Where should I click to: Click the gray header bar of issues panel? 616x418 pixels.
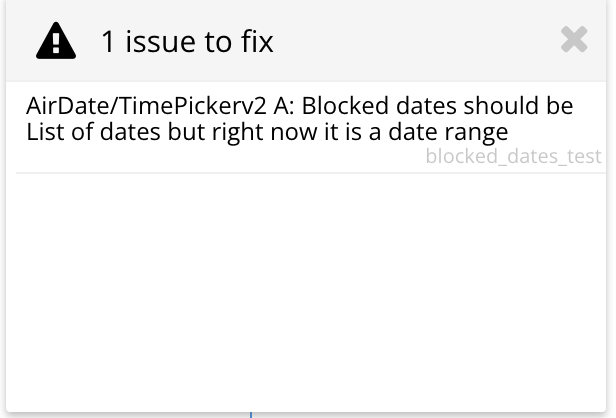(x=306, y=40)
